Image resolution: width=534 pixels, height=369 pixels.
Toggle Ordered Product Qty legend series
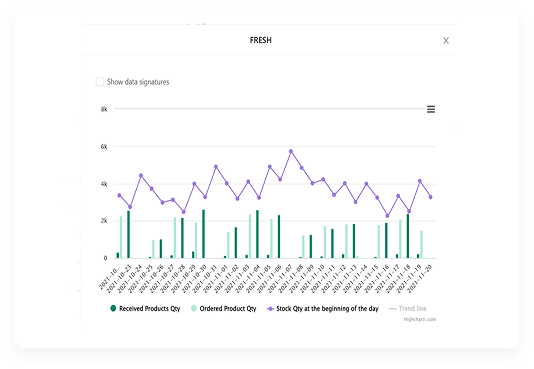[x=224, y=309]
